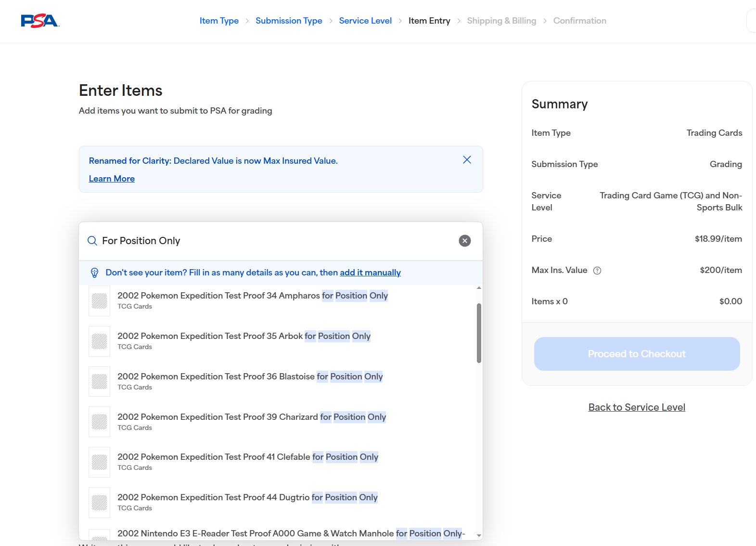Viewport: 756px width, 546px height.
Task: Go to Service Level step
Action: pos(365,21)
